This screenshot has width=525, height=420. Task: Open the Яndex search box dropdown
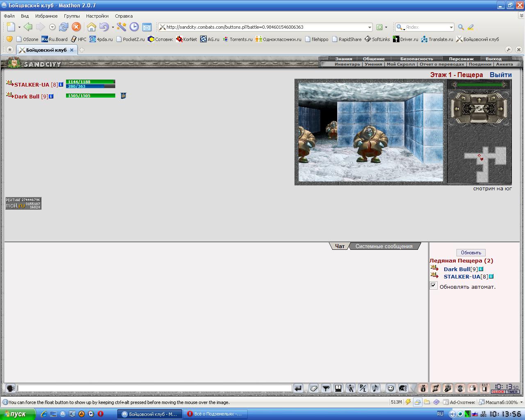pyautogui.click(x=451, y=27)
